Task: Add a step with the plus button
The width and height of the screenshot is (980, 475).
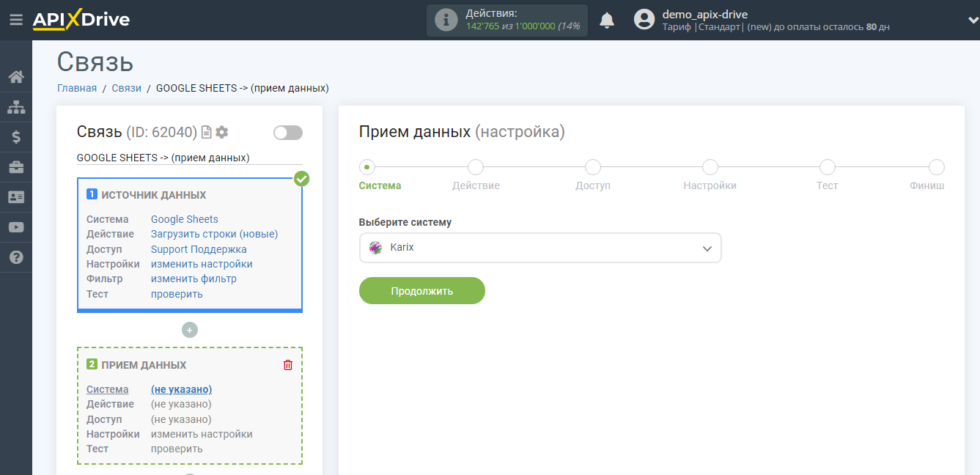Action: [x=190, y=330]
